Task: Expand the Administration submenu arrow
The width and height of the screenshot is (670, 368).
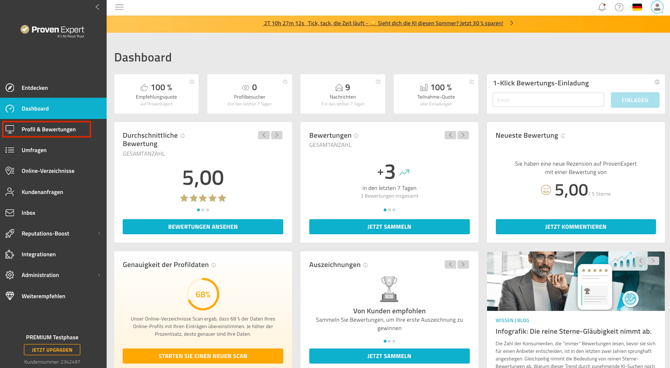Action: 99,275
